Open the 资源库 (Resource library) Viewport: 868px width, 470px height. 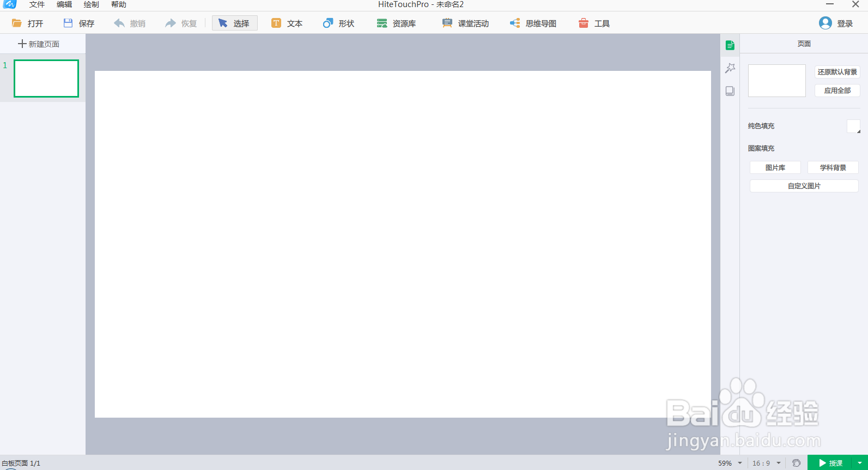(396, 23)
